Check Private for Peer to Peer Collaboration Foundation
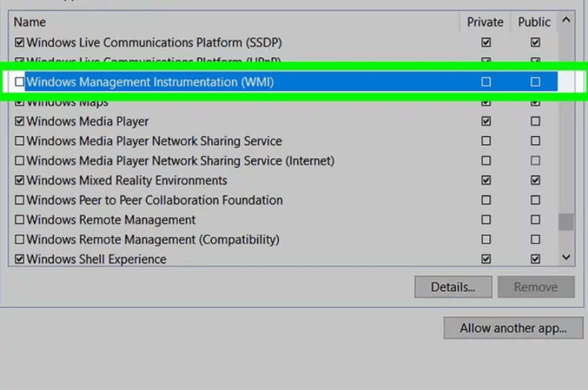This screenshot has height=390, width=588. tap(486, 200)
